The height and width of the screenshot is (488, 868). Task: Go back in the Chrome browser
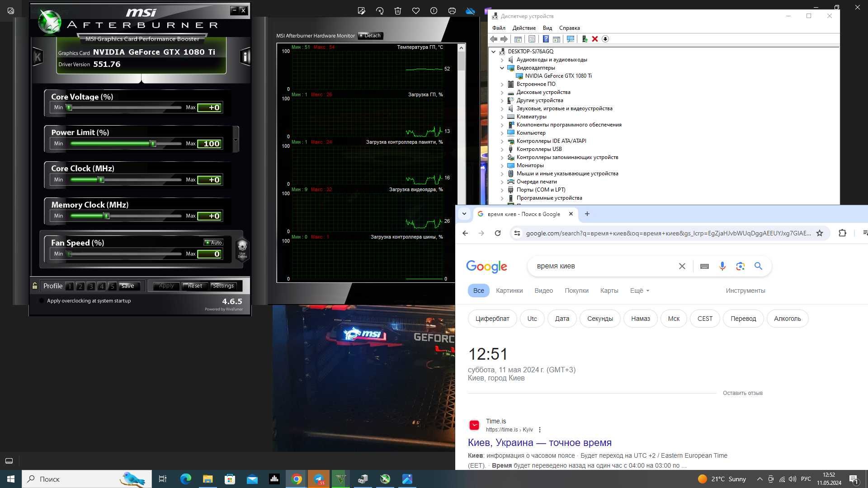click(x=465, y=233)
